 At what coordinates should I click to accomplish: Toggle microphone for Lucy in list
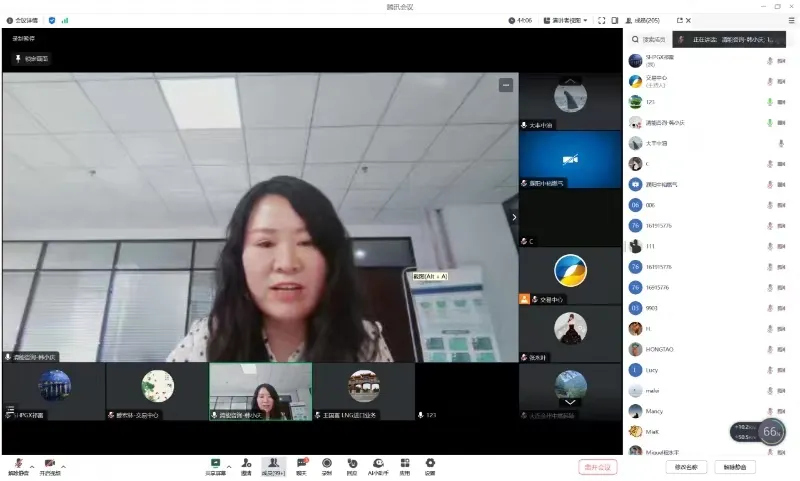pos(770,370)
